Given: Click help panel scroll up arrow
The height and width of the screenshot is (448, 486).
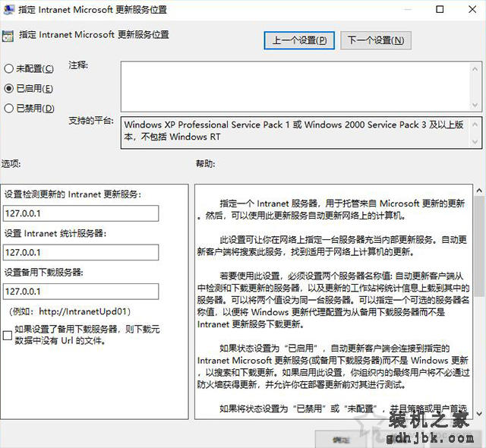Looking at the screenshot, I should pos(479,191).
